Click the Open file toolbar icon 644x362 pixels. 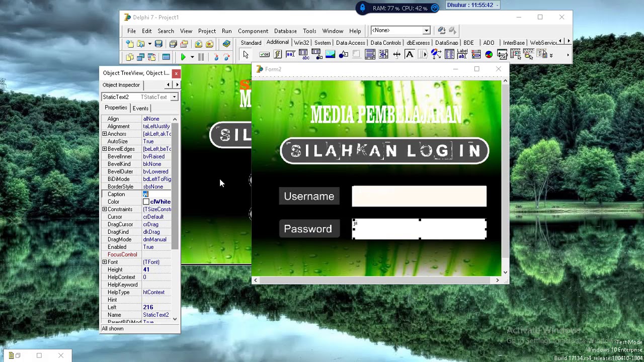[140, 44]
